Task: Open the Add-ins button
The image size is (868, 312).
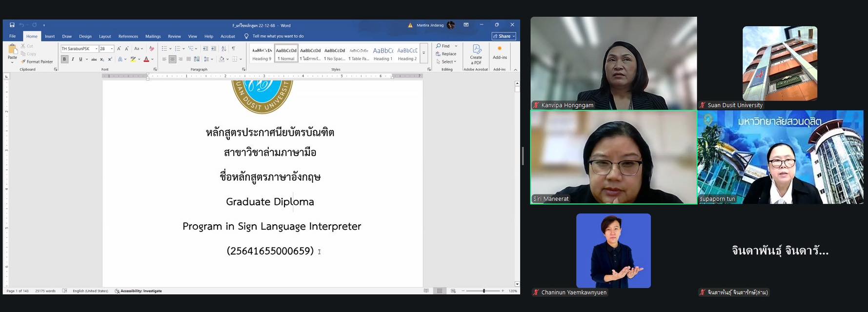Action: pyautogui.click(x=500, y=53)
